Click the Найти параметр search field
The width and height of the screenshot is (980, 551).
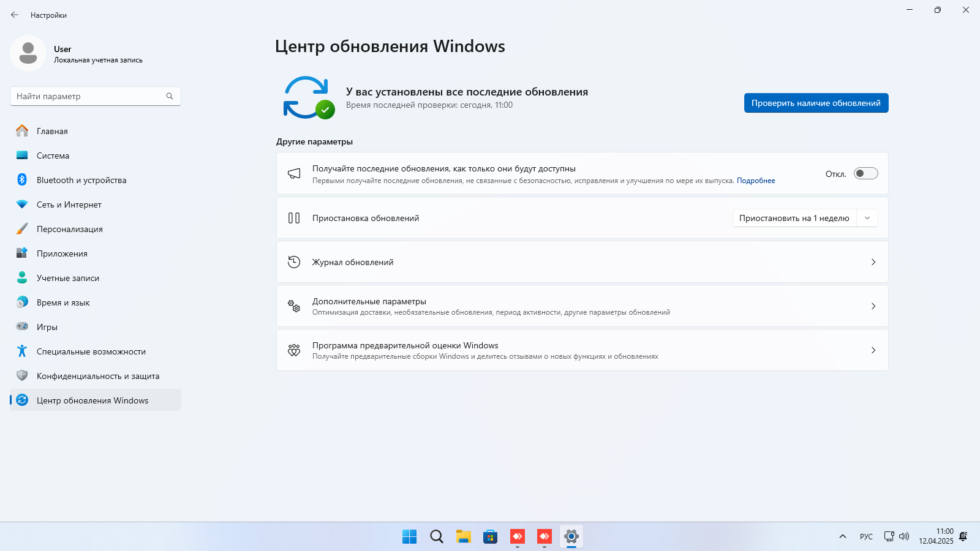point(95,96)
